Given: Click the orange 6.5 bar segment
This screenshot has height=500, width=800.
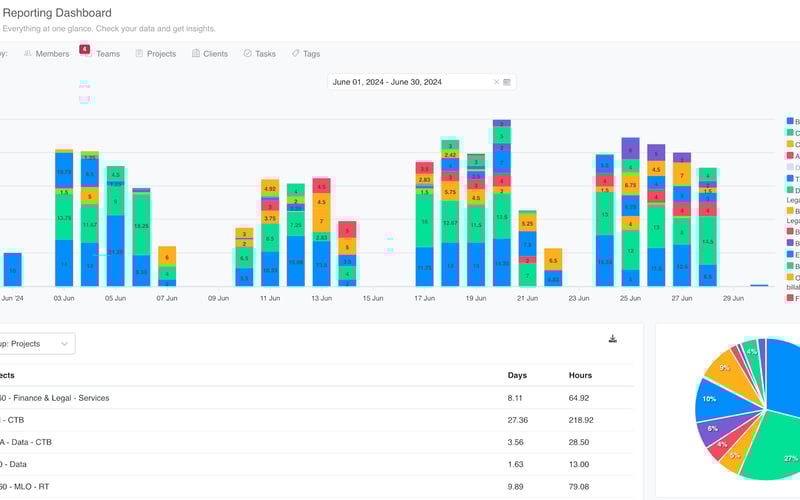Looking at the screenshot, I should click(553, 260).
